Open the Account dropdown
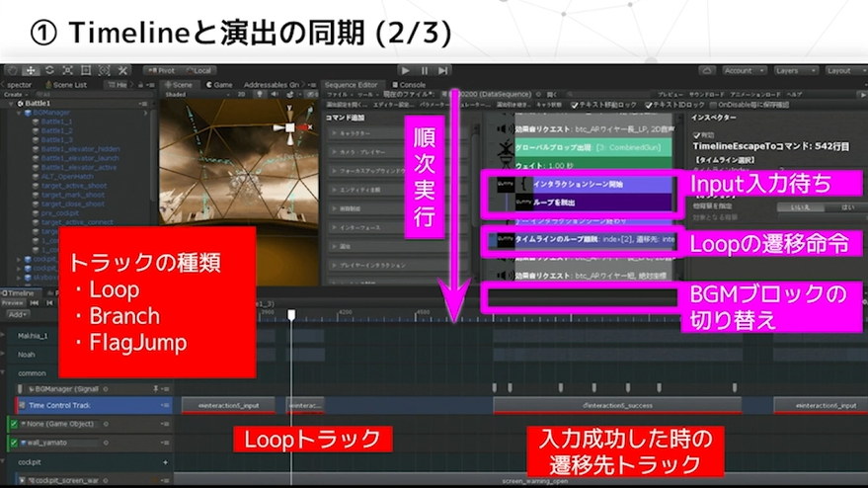The width and height of the screenshot is (868, 488). (744, 70)
